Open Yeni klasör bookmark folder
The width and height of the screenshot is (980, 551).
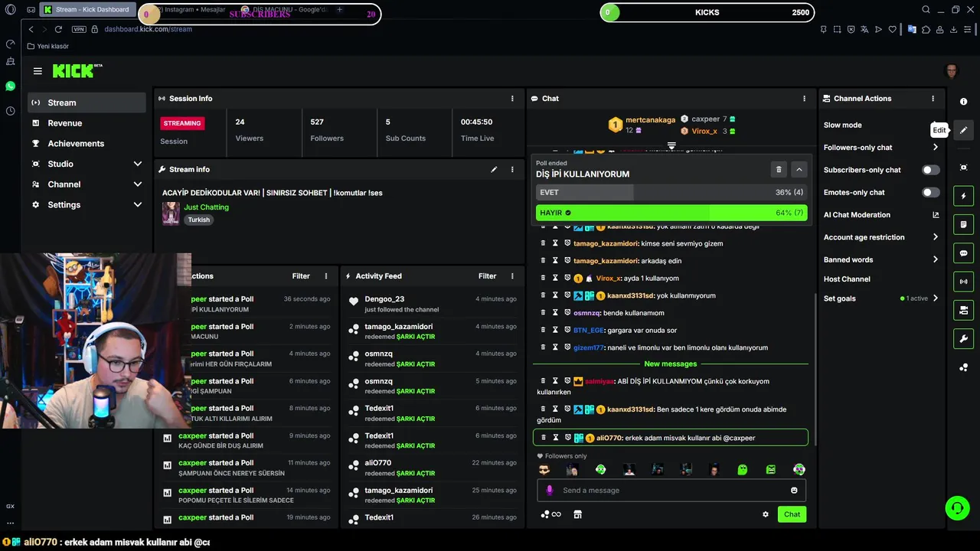coord(47,46)
